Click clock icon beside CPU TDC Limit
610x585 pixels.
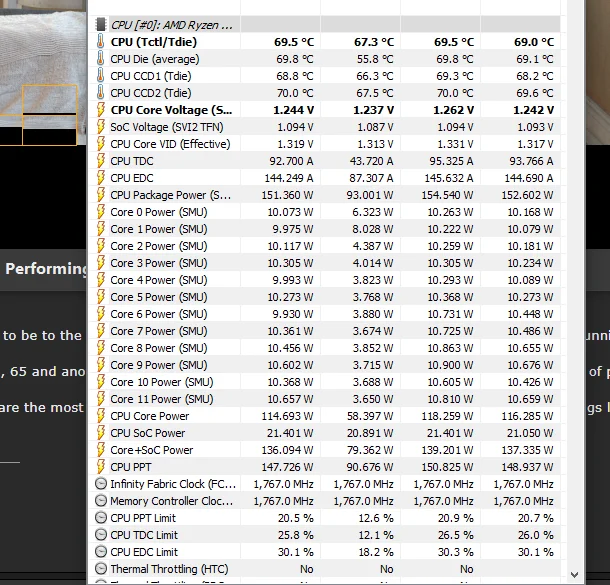pos(101,534)
